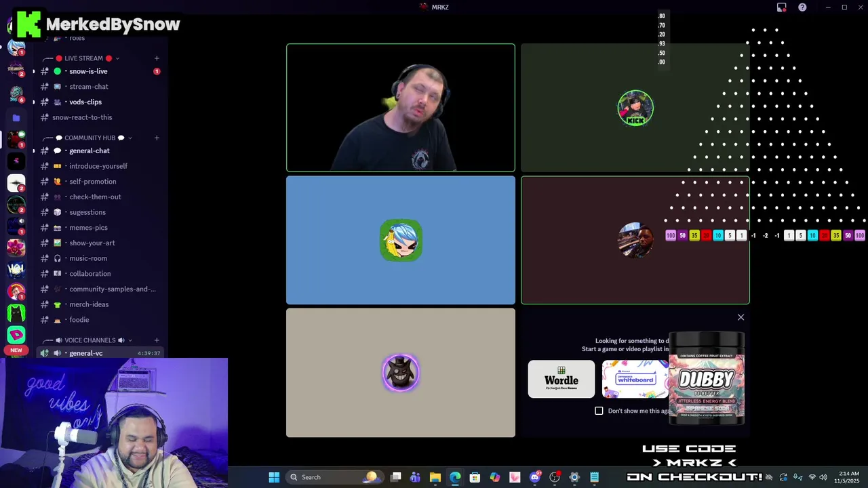
Task: Launch the Wordle activity
Action: coord(561,379)
